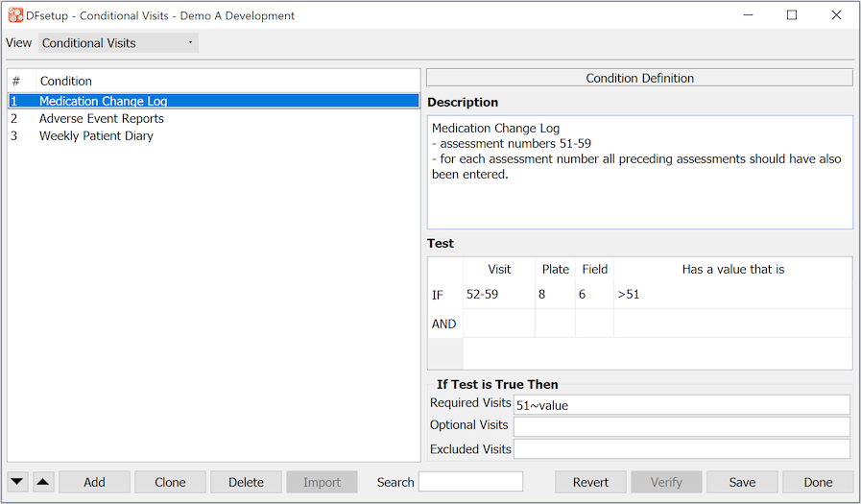Click the move-up arrow icon

pyautogui.click(x=43, y=482)
